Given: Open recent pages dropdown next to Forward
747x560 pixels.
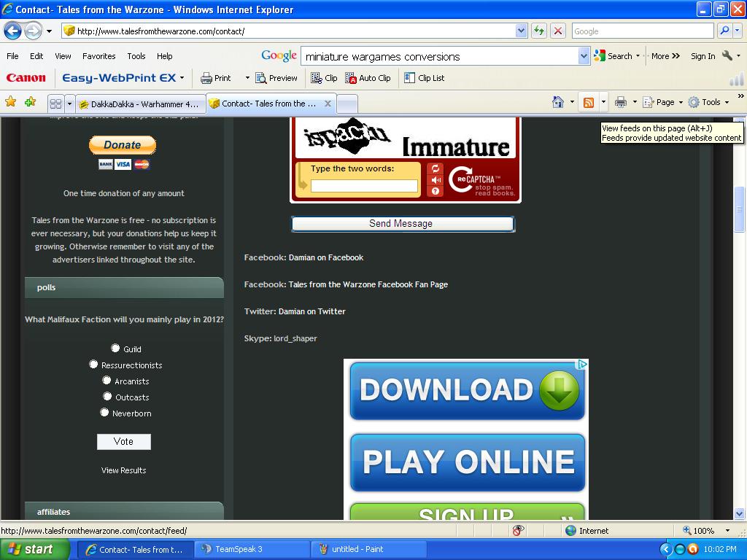Looking at the screenshot, I should (49, 31).
